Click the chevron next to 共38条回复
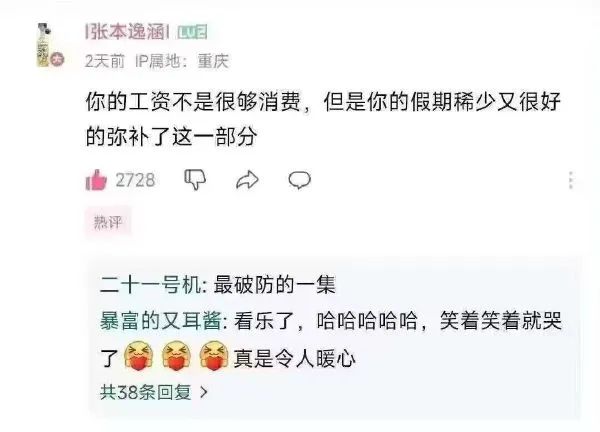This screenshot has height=432, width=600. 204,393
